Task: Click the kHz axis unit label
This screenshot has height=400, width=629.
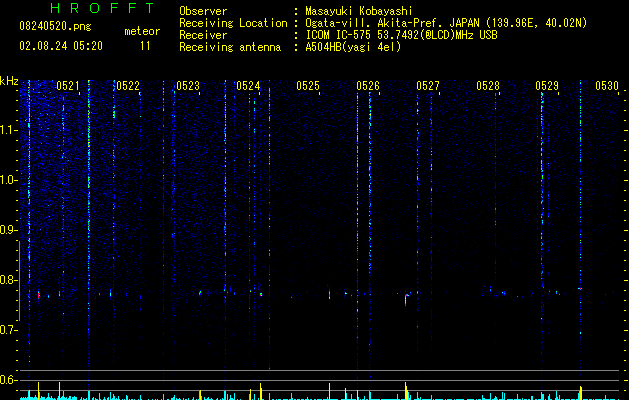Action: click(x=9, y=81)
